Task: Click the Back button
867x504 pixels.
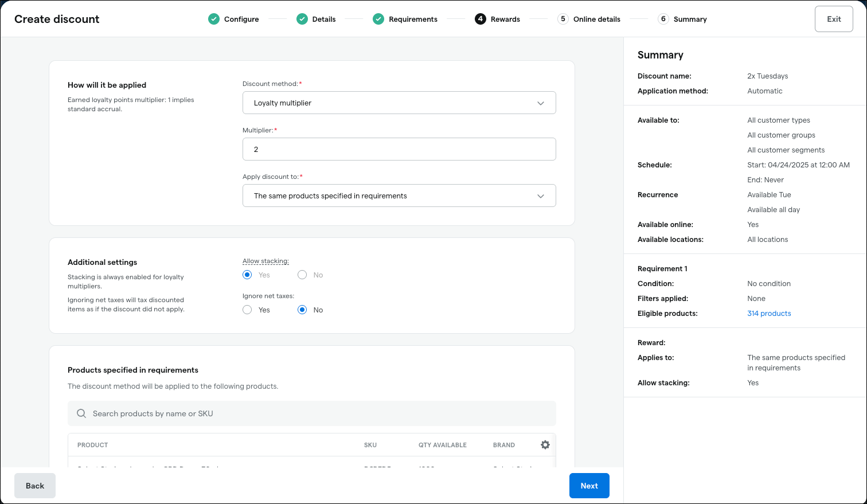Action: coord(35,486)
